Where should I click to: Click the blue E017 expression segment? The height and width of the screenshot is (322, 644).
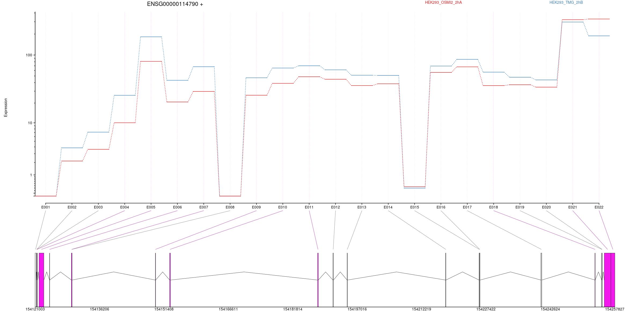click(x=467, y=59)
